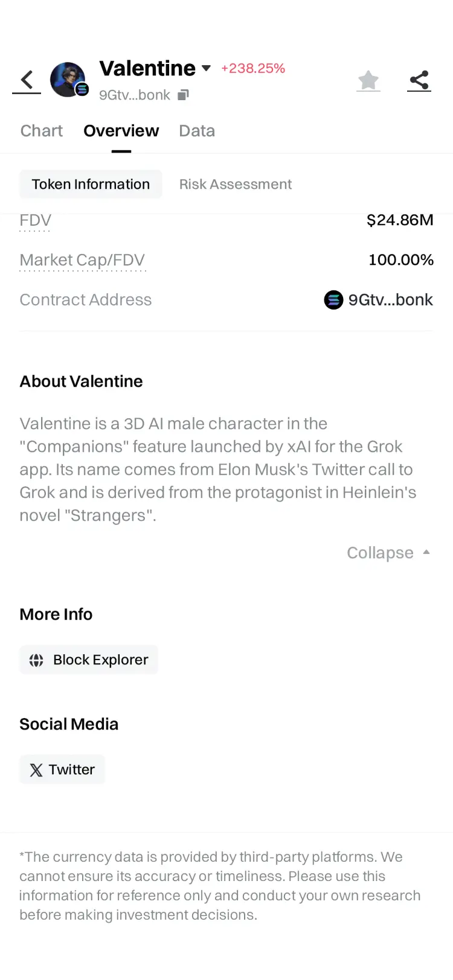Tap the FDV label for its explanation

tap(36, 221)
